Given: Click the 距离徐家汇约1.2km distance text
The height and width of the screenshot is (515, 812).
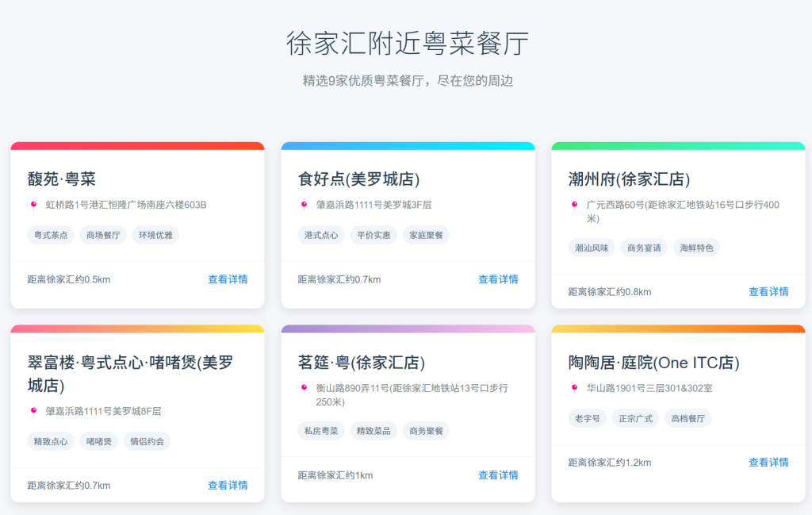Looking at the screenshot, I should (610, 463).
